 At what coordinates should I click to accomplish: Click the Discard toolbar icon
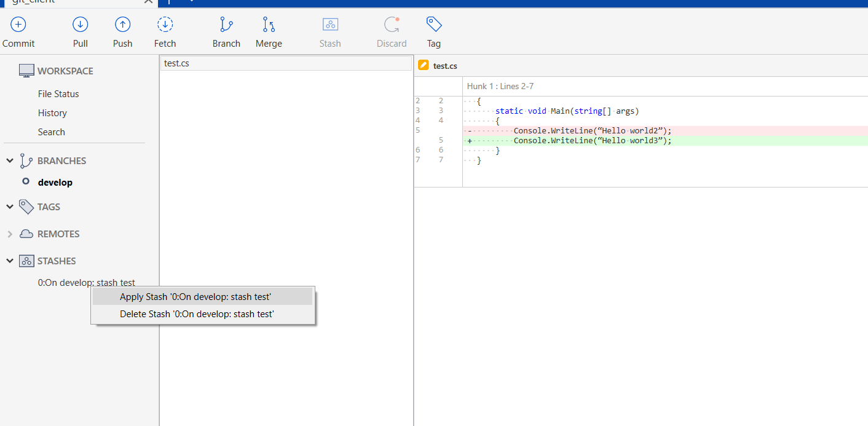(392, 25)
